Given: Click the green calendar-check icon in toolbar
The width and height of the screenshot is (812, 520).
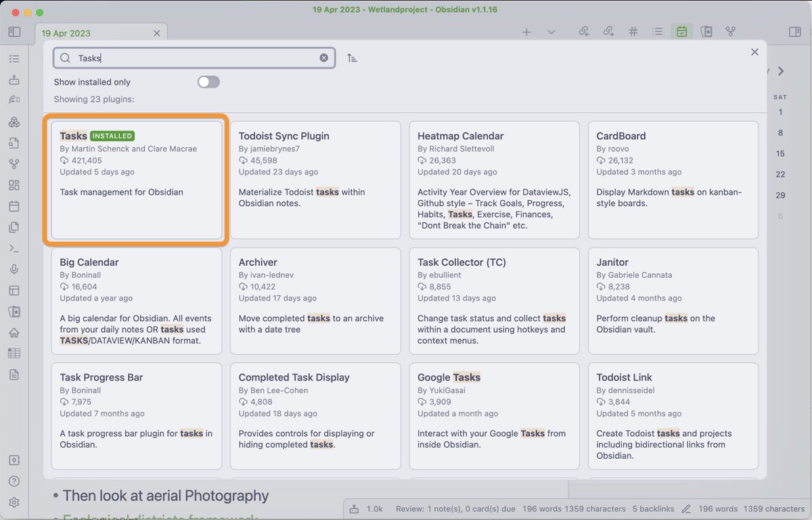Looking at the screenshot, I should (x=681, y=32).
